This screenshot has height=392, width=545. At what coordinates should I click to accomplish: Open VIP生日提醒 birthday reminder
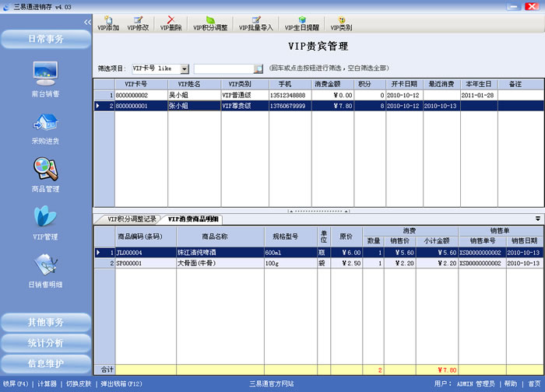[x=302, y=23]
